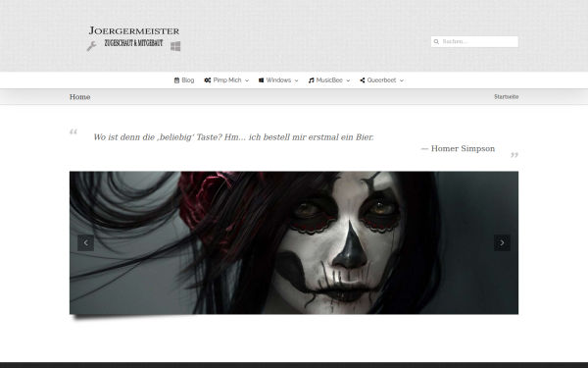Click the Home page title
Image resolution: width=588 pixels, height=368 pixels.
pyautogui.click(x=80, y=97)
